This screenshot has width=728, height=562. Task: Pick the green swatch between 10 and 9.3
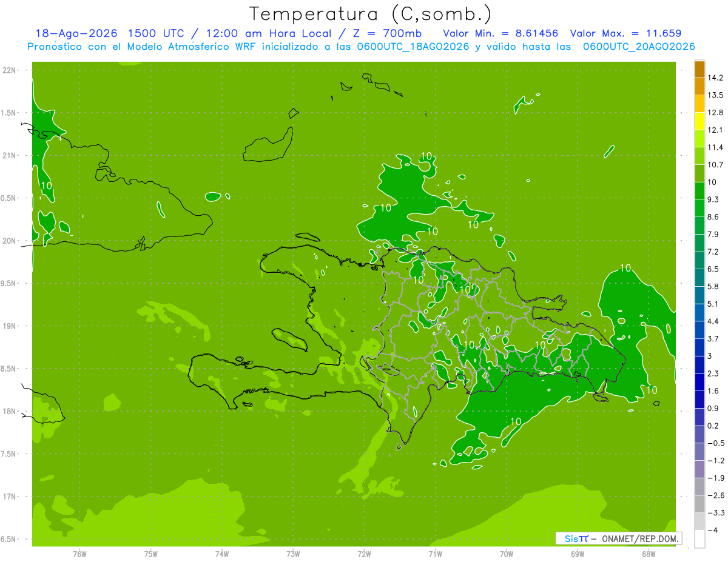[699, 191]
